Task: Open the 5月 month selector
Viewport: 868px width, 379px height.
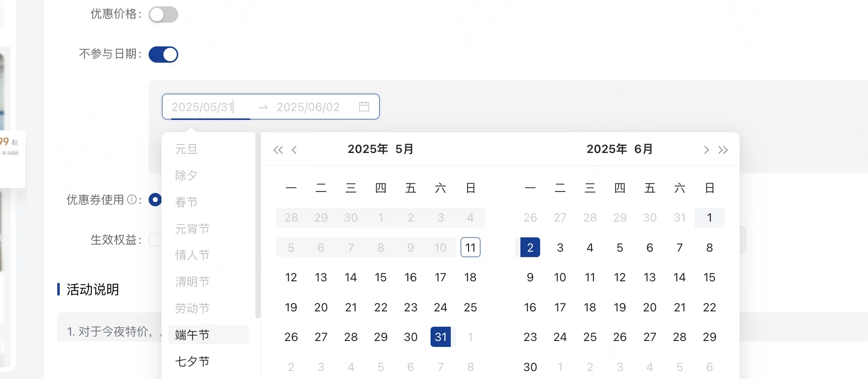Action: click(405, 149)
